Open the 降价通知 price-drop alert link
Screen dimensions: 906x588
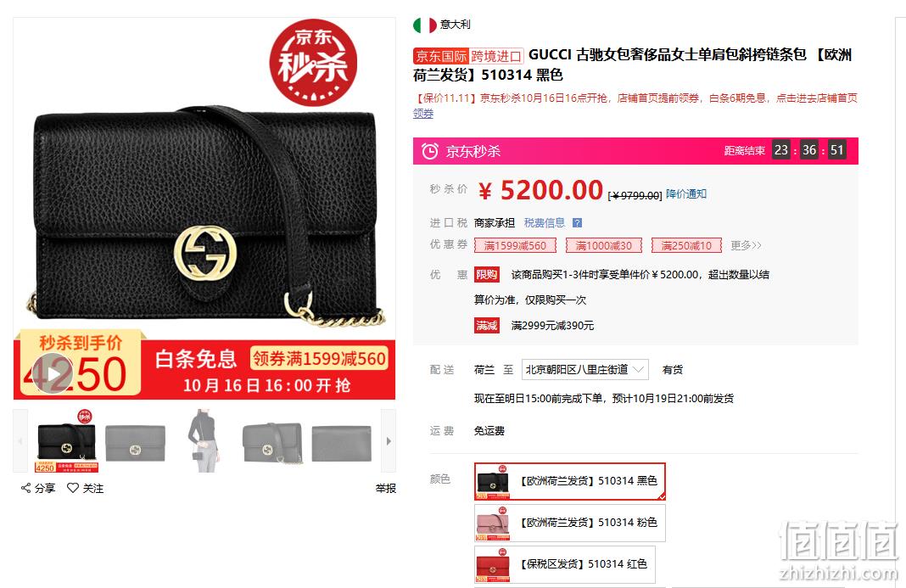click(x=685, y=193)
